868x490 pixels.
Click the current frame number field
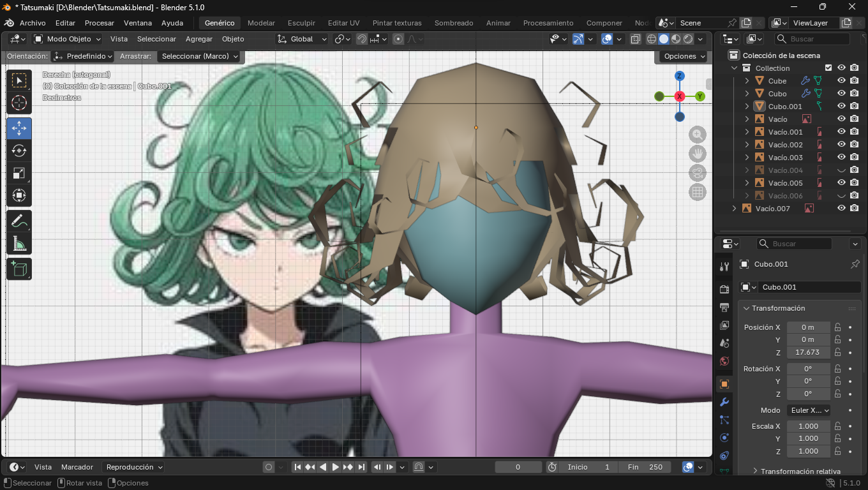tap(518, 467)
